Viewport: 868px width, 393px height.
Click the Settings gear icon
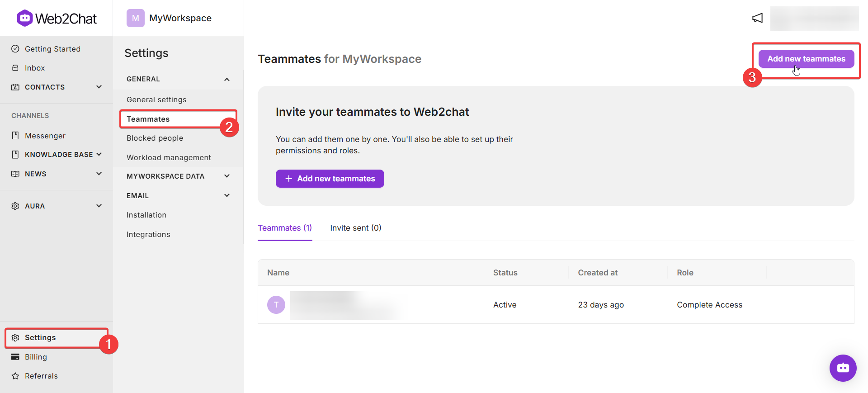point(15,338)
